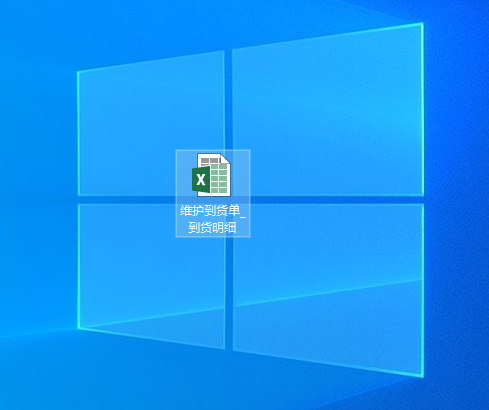
Task: Click the folded page corner of Excel icon
Action: coord(226,158)
